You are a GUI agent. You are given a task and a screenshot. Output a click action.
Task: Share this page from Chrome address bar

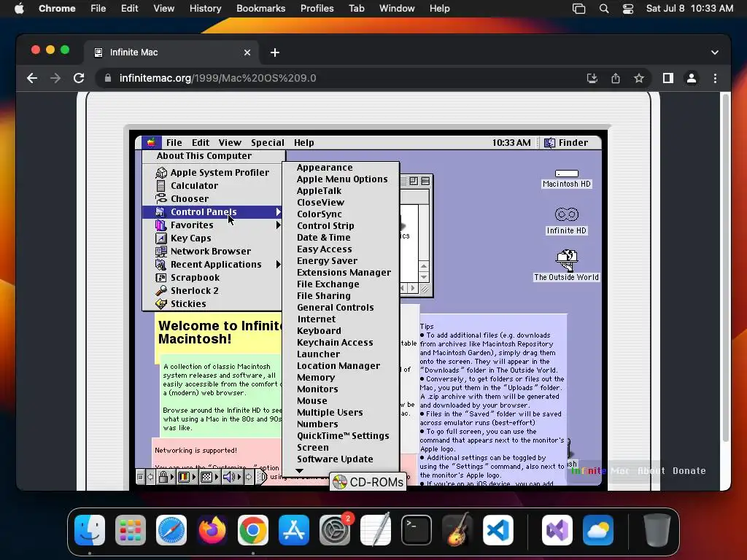click(616, 78)
